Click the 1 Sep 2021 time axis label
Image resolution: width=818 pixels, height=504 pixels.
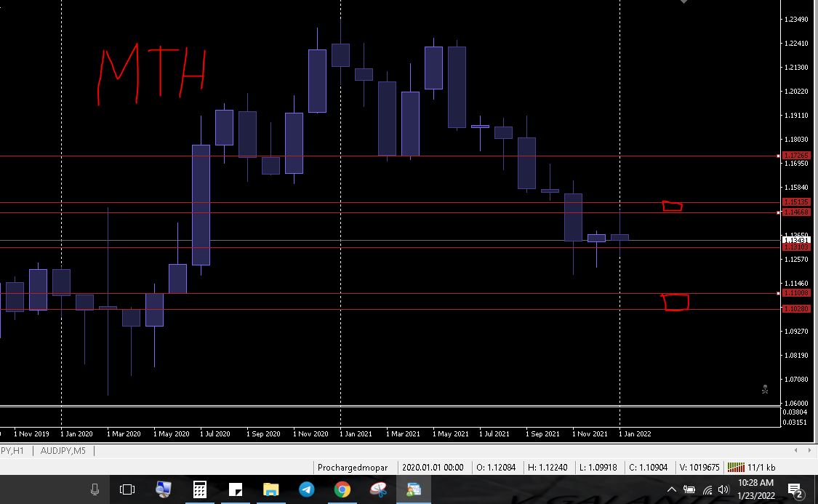coord(542,433)
